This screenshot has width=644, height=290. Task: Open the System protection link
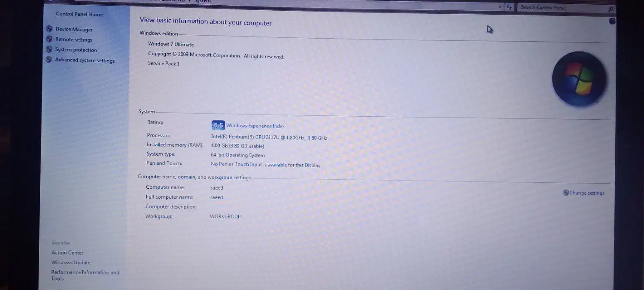76,50
